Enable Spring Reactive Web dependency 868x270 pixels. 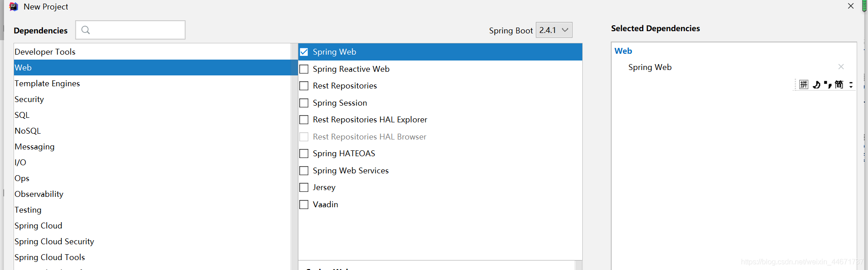[x=304, y=69]
